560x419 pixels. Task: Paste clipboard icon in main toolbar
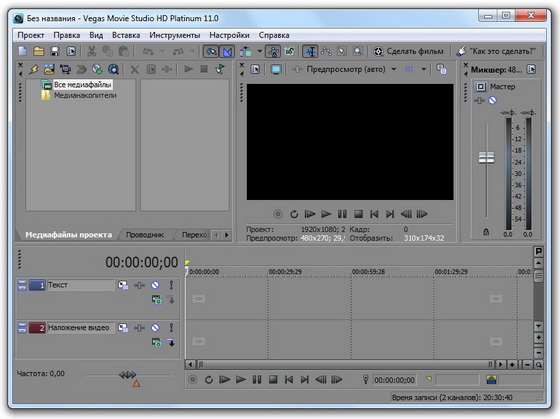click(x=124, y=51)
